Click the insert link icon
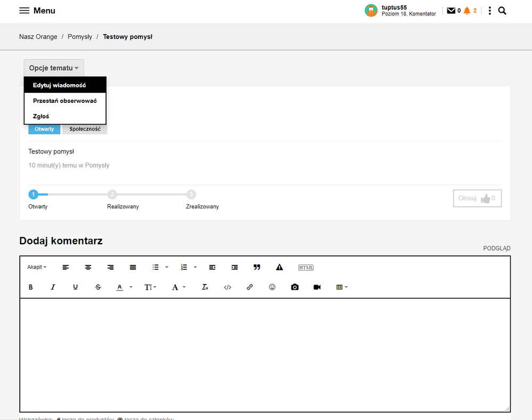This screenshot has width=532, height=420. pyautogui.click(x=250, y=287)
